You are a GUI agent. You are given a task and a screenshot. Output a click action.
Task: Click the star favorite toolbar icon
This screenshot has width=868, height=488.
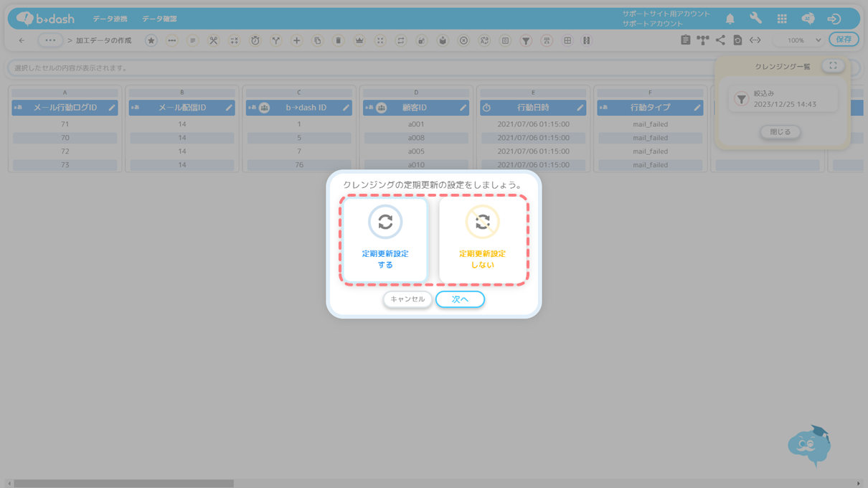tap(151, 41)
